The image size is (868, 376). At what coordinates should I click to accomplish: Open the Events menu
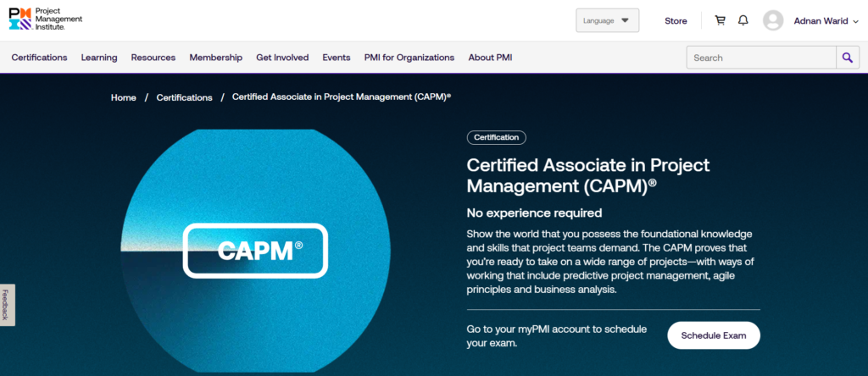(337, 58)
